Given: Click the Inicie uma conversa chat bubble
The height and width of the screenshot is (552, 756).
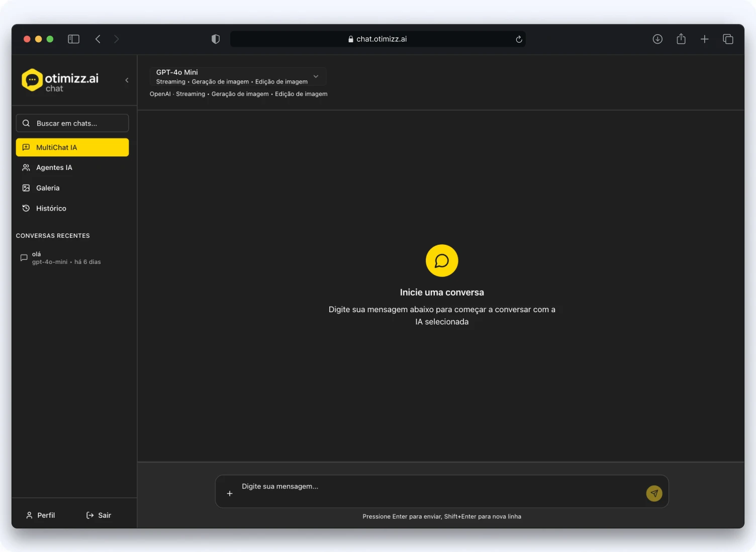Looking at the screenshot, I should 442,260.
